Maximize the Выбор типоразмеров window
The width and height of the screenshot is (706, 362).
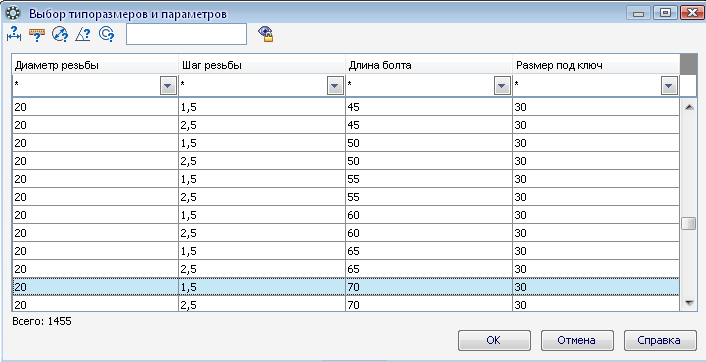[665, 13]
